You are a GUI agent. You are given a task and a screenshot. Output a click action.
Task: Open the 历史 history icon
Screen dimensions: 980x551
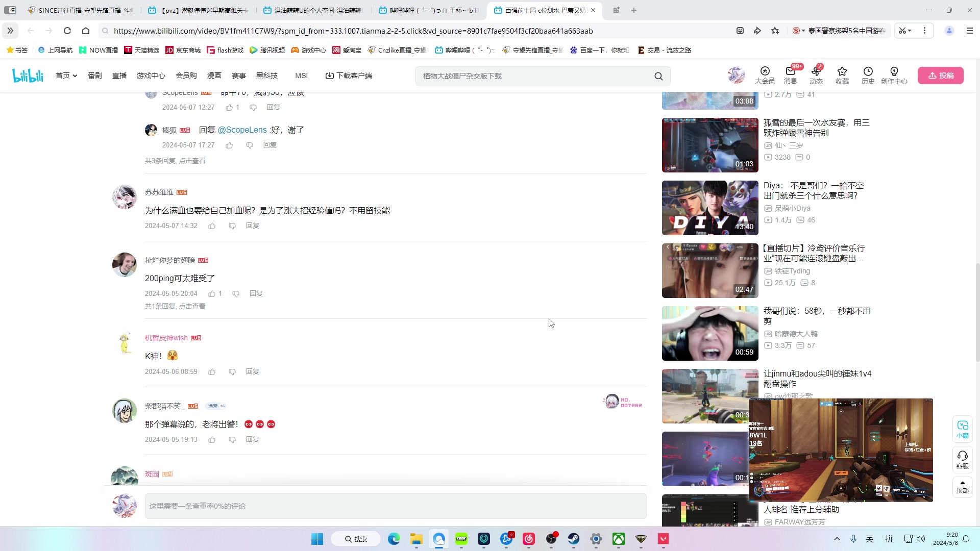pyautogui.click(x=868, y=75)
